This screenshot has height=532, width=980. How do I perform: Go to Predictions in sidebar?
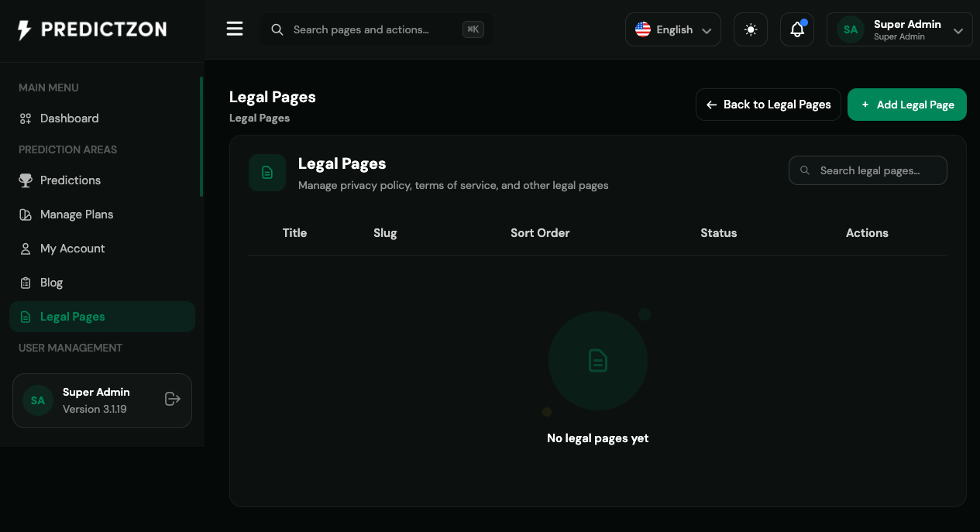point(102,180)
